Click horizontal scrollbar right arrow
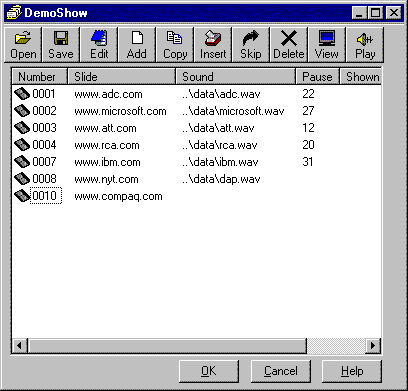The width and height of the screenshot is (408, 391). [373, 345]
